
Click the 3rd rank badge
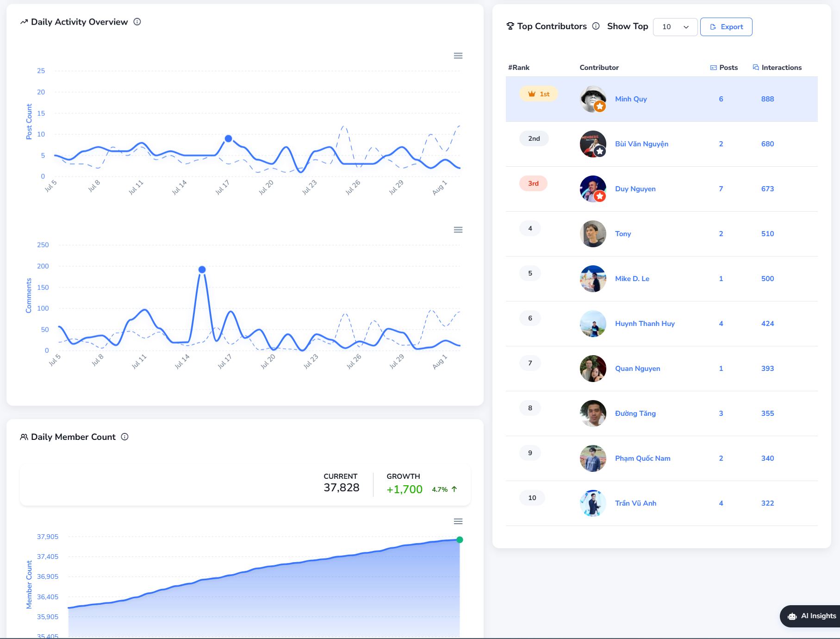[x=533, y=183]
